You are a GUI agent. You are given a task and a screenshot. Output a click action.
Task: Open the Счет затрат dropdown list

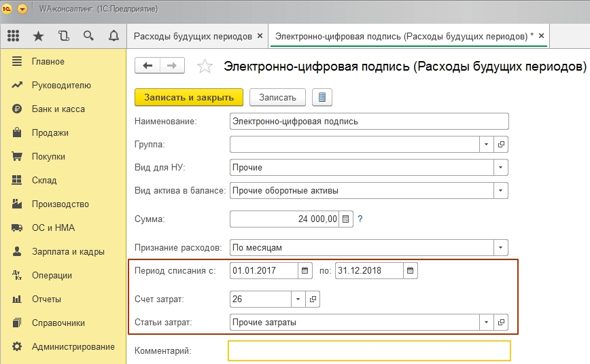pos(298,299)
